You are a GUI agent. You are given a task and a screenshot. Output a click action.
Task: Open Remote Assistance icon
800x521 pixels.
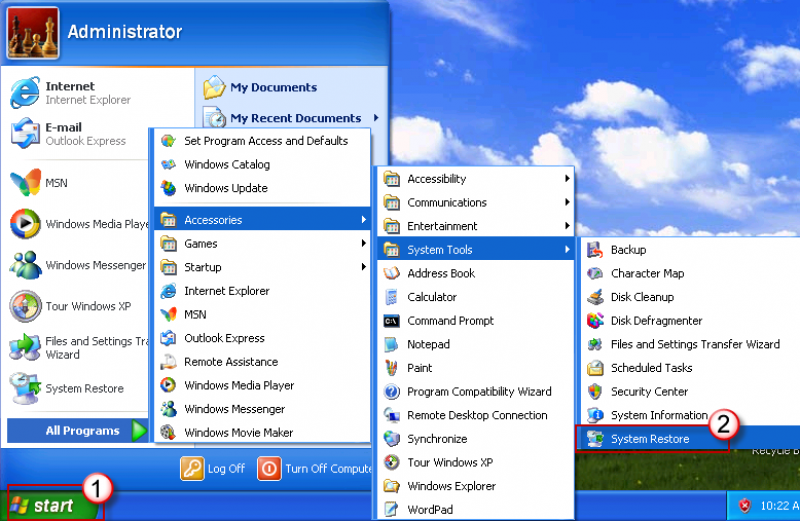click(x=168, y=362)
